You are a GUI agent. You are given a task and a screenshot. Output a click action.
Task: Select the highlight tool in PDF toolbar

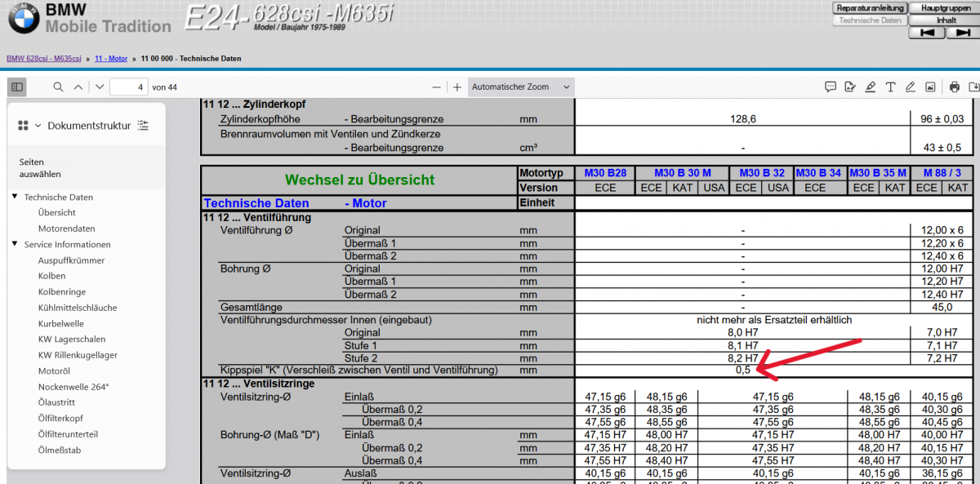click(x=871, y=87)
